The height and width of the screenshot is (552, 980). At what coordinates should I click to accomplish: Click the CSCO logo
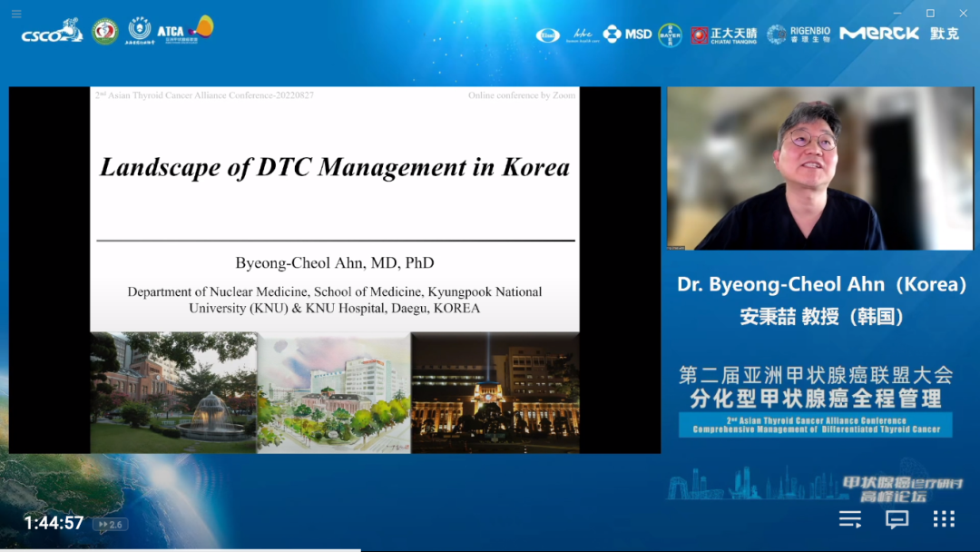tap(52, 33)
